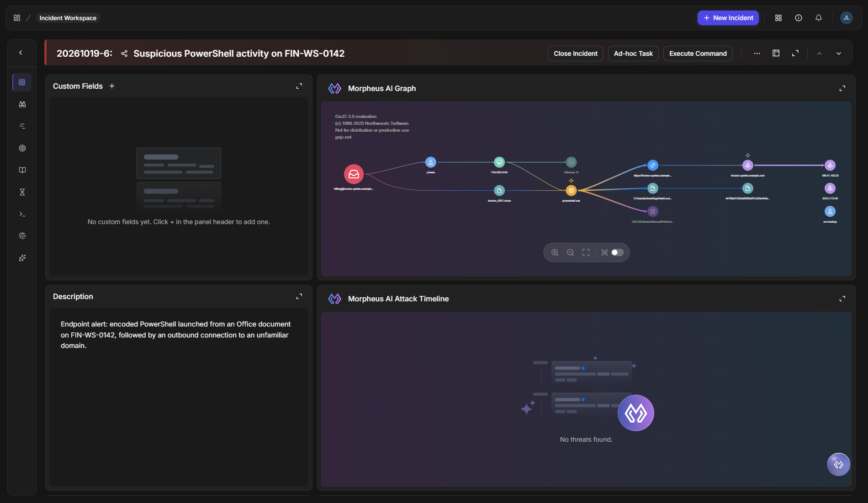Select the powershell.exe process node
868x503 pixels.
pyautogui.click(x=571, y=191)
